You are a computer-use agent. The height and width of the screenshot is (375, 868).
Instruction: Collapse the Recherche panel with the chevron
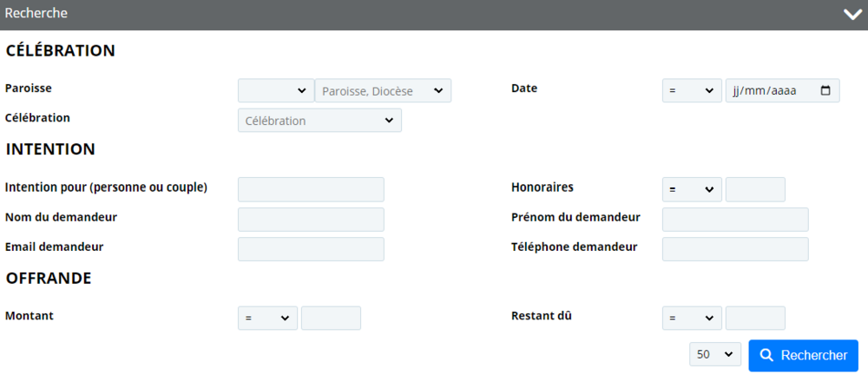pyautogui.click(x=852, y=15)
